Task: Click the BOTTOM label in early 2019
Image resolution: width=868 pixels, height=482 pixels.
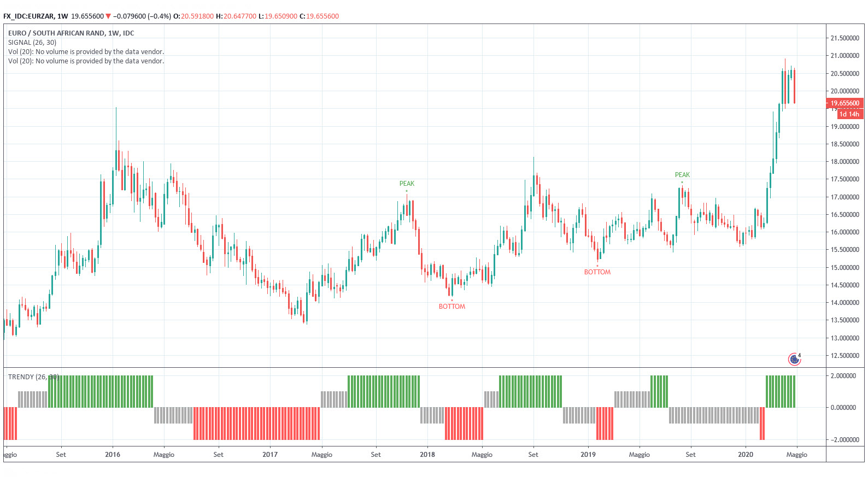Action: tap(597, 272)
